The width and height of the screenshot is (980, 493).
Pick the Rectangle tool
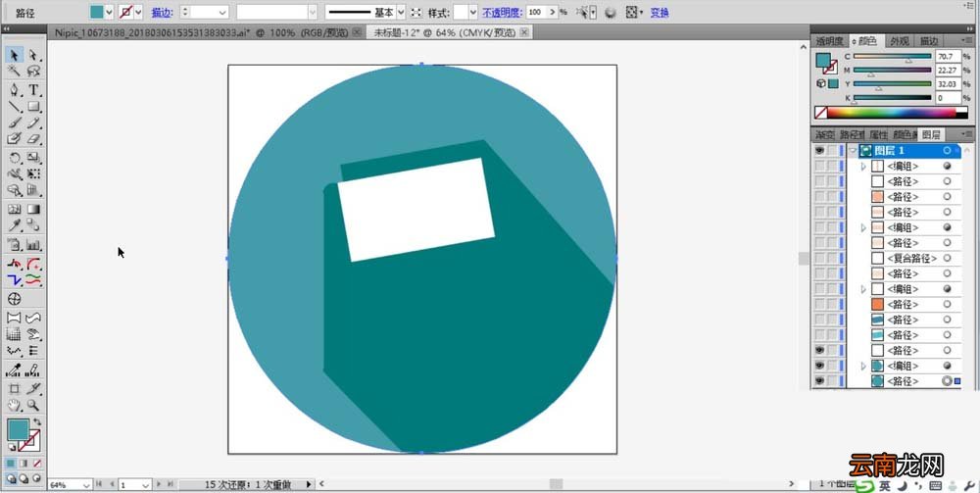pyautogui.click(x=33, y=107)
